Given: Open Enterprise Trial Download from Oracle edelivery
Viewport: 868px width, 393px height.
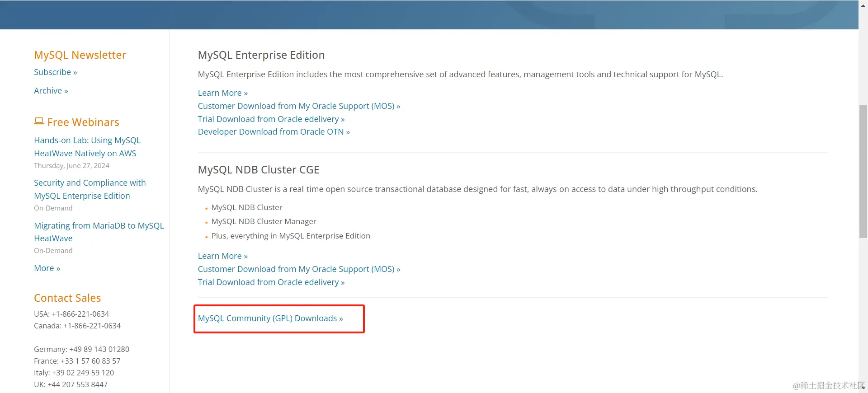Looking at the screenshot, I should (271, 119).
